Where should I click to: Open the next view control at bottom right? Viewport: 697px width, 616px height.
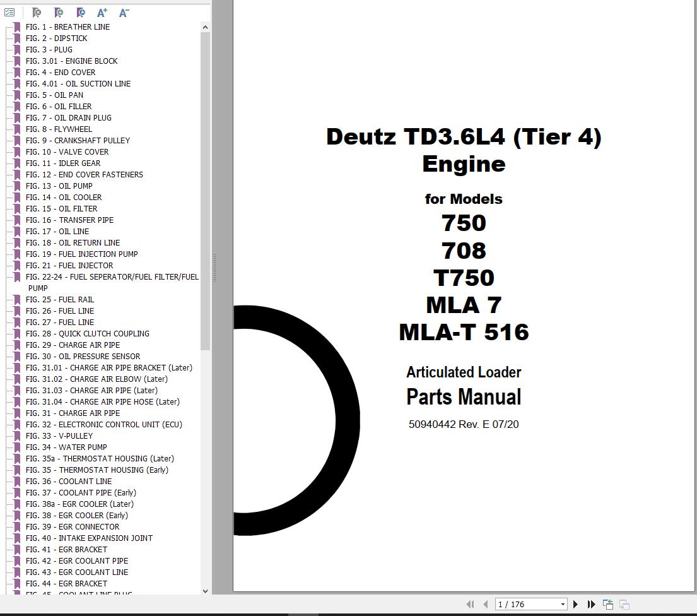[624, 604]
